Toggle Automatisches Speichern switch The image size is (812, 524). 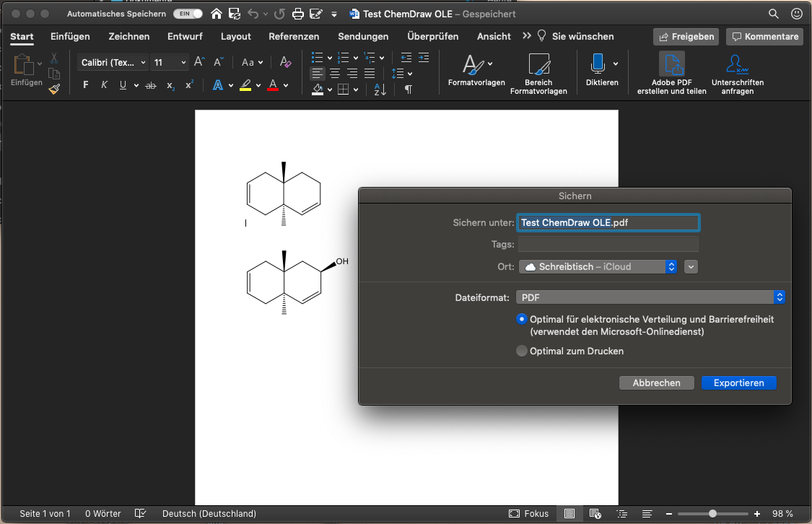pos(186,13)
